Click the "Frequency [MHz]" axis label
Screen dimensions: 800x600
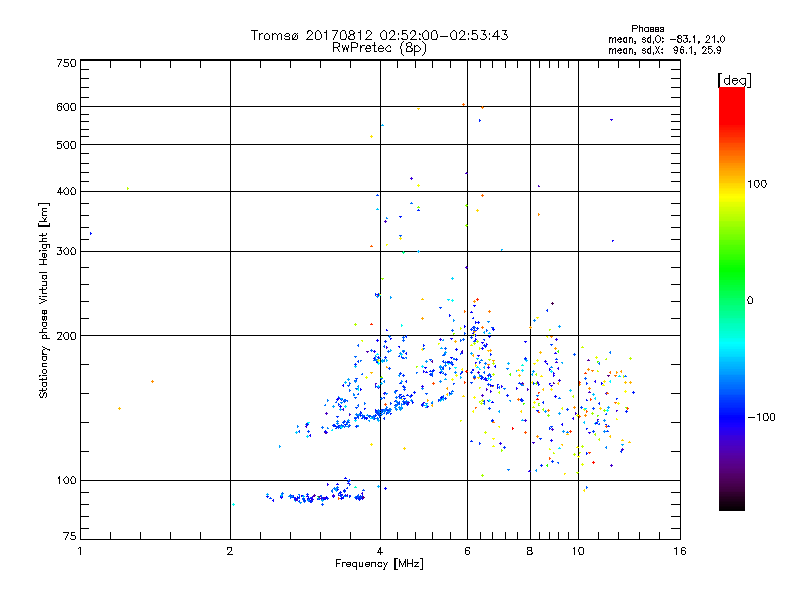(x=379, y=564)
